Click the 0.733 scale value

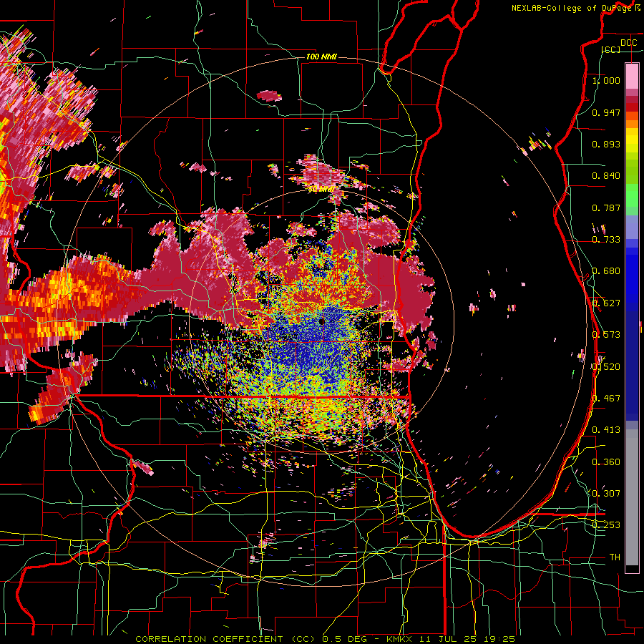coord(606,240)
